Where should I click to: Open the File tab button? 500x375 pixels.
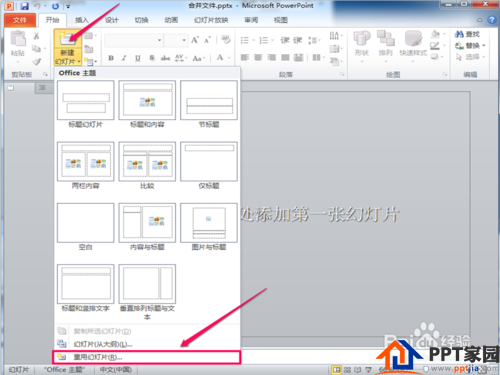(x=20, y=20)
